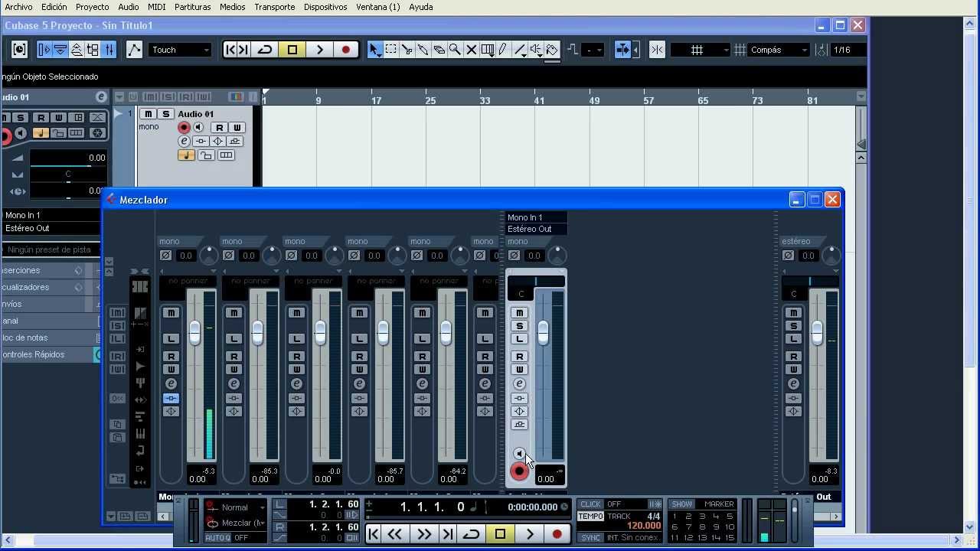Click the SHOW markers button
The width and height of the screenshot is (980, 551).
681,504
